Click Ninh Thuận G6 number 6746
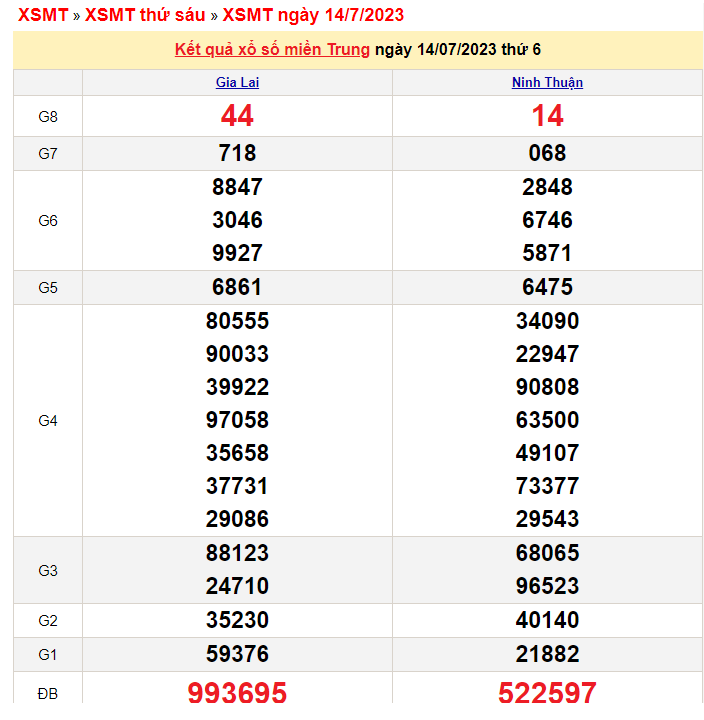 pyautogui.click(x=547, y=220)
